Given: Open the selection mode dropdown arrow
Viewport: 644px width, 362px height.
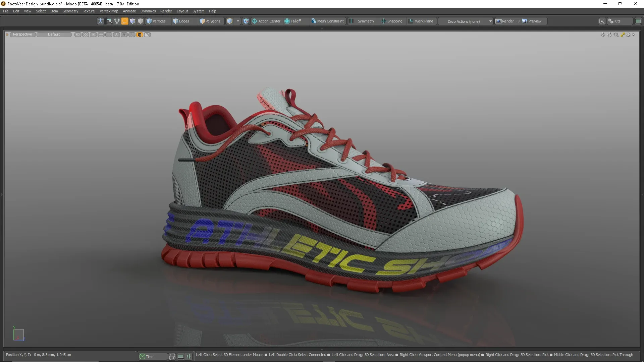Looking at the screenshot, I should pos(238,21).
